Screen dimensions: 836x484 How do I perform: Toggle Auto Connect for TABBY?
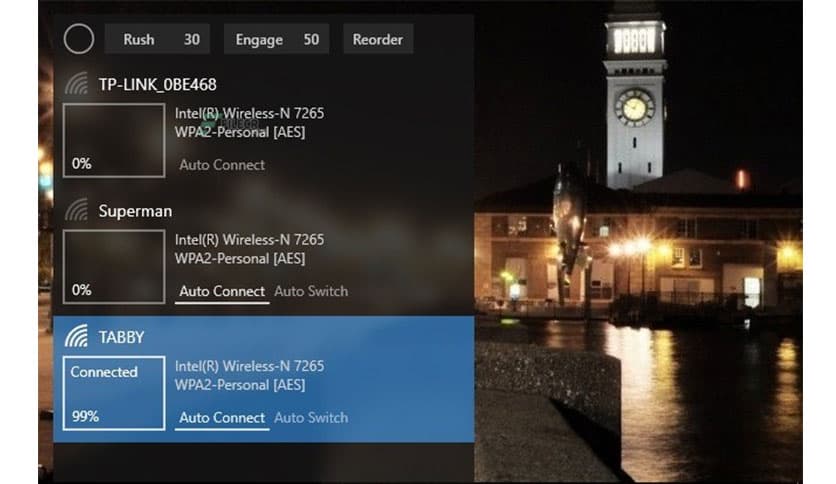[x=222, y=417]
